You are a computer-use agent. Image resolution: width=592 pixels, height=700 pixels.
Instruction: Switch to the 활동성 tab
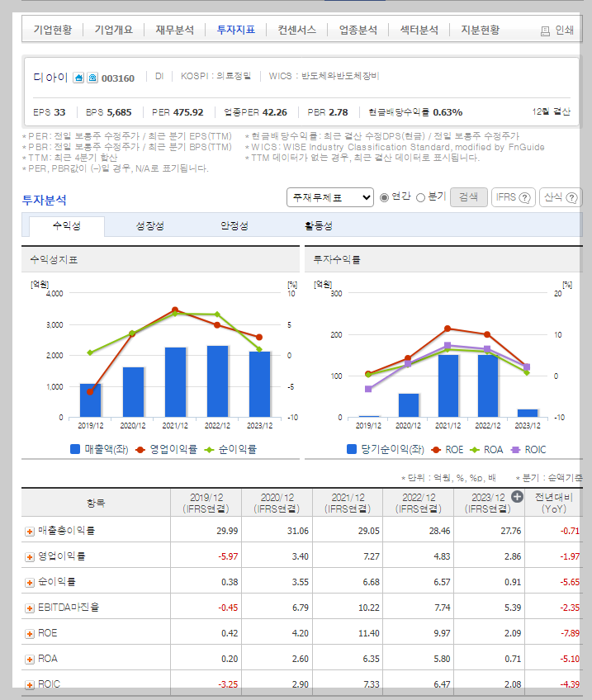pos(319,226)
